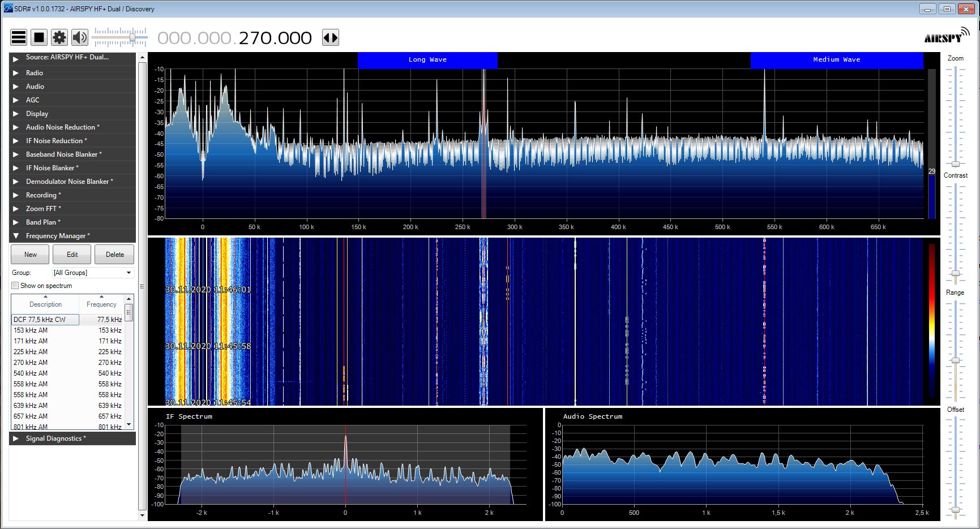Enable the Show on spectrum checkbox
Image resolution: width=980 pixels, height=529 pixels.
15,286
